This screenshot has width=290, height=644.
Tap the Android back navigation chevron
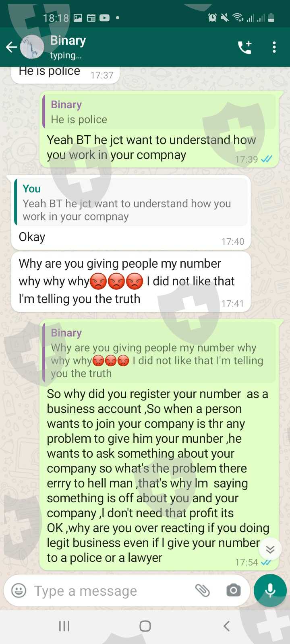(226, 626)
